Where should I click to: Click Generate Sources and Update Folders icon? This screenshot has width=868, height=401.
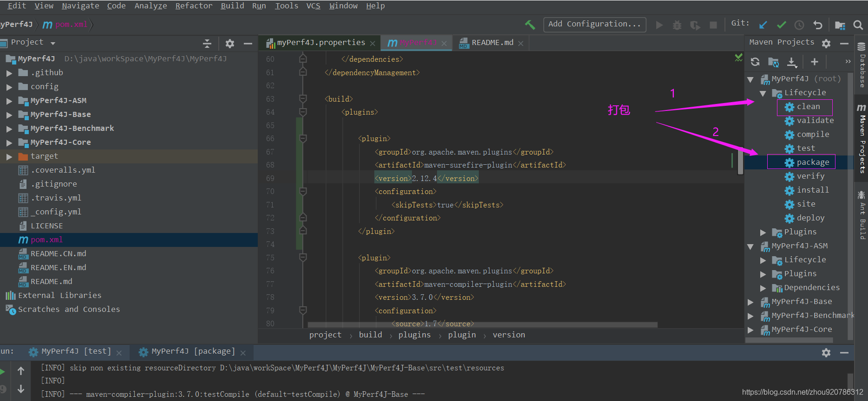point(773,62)
